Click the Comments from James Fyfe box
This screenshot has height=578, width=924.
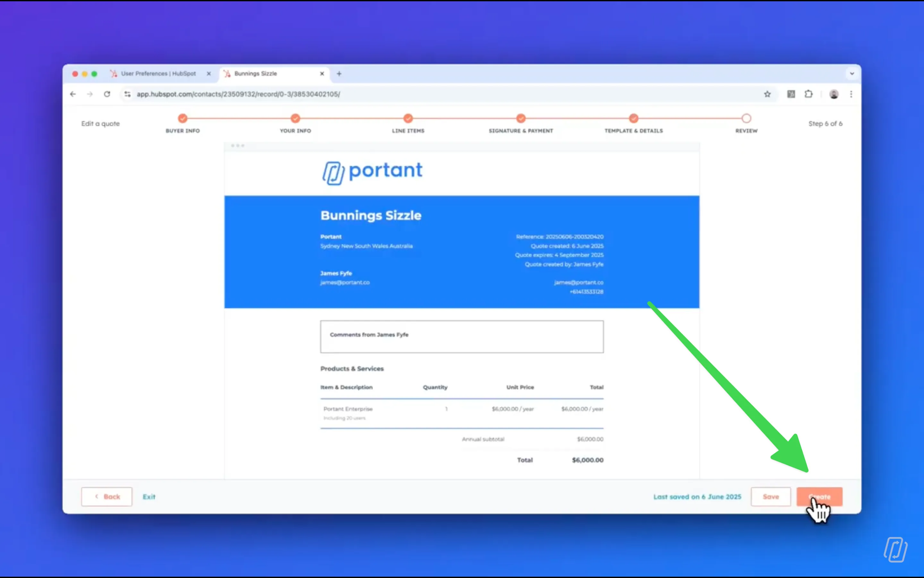click(x=462, y=337)
